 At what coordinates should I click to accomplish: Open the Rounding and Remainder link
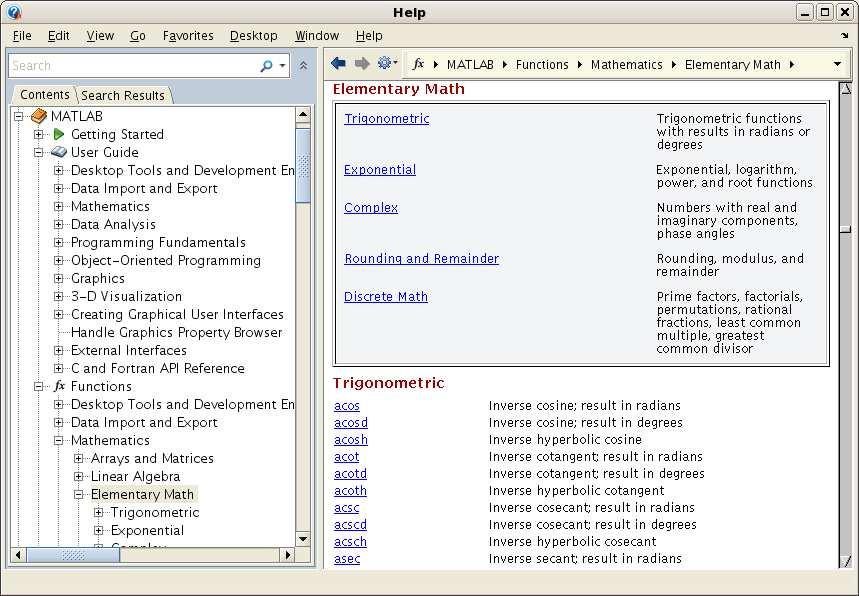pyautogui.click(x=421, y=259)
